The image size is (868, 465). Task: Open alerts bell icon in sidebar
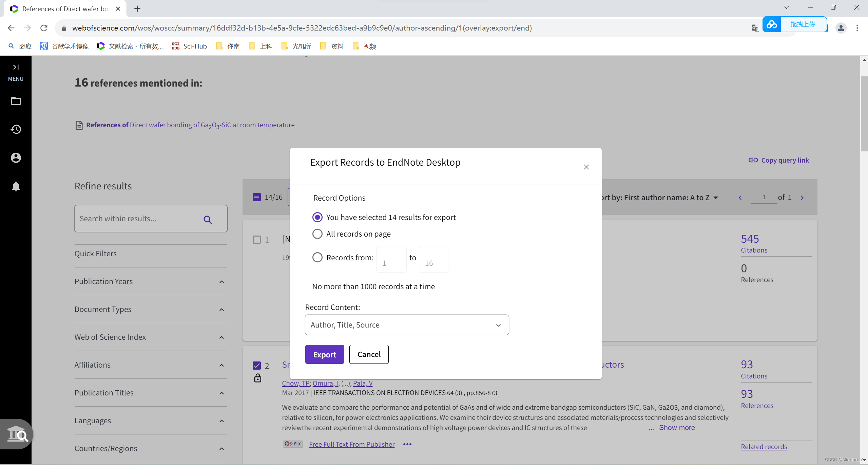tap(16, 186)
